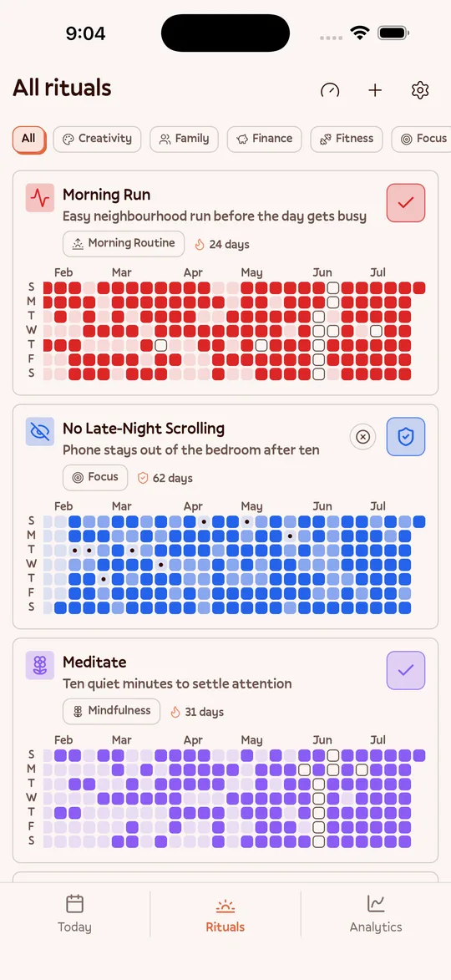Tap the Morning Run heartbeat icon
451x980 pixels.
click(x=40, y=198)
